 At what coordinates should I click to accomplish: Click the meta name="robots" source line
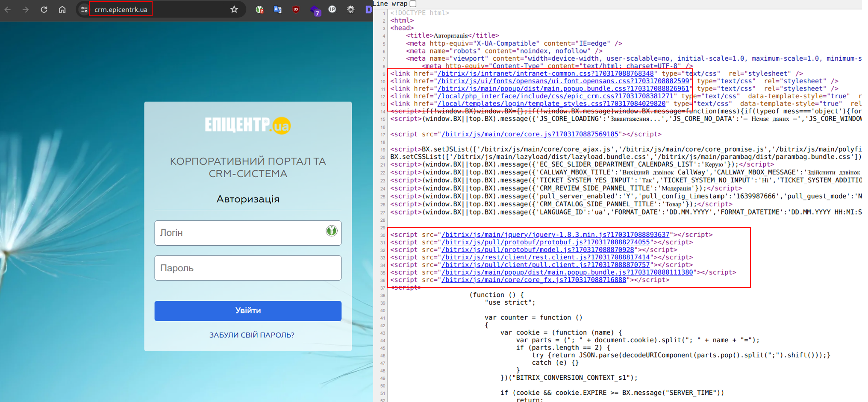point(504,51)
